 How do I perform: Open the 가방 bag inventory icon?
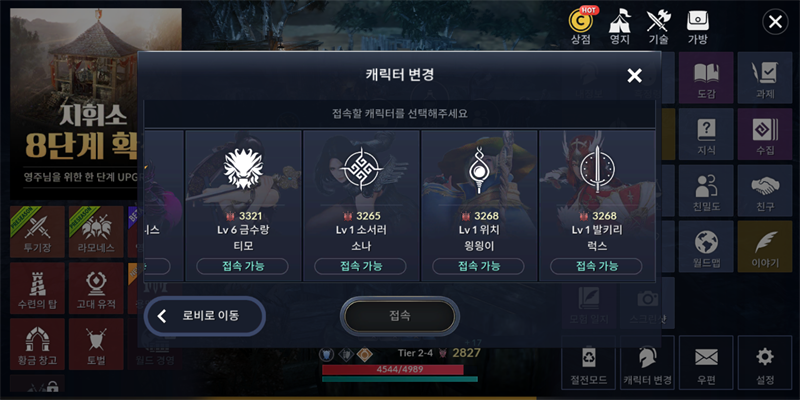point(697,27)
